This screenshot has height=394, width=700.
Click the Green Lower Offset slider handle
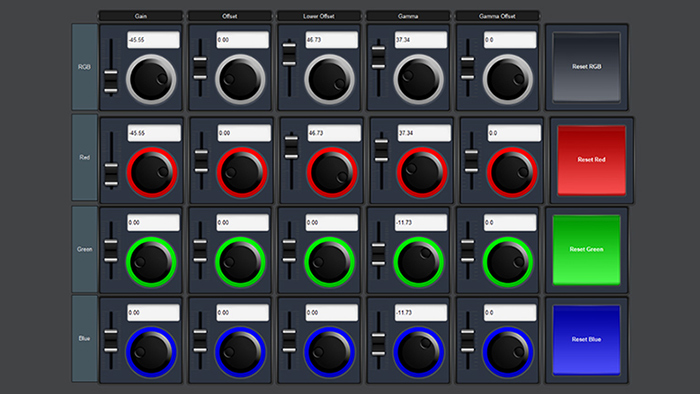tap(289, 251)
